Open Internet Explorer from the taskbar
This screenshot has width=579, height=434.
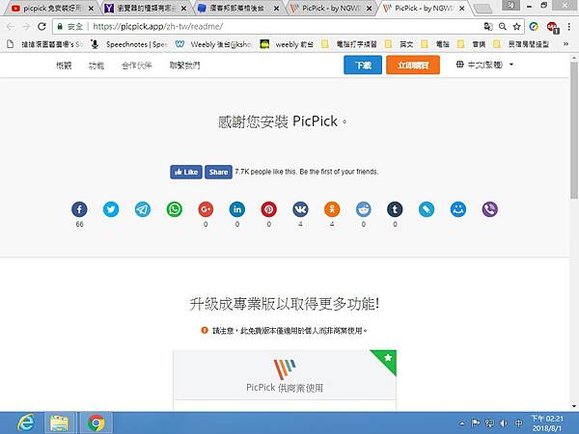(26, 423)
